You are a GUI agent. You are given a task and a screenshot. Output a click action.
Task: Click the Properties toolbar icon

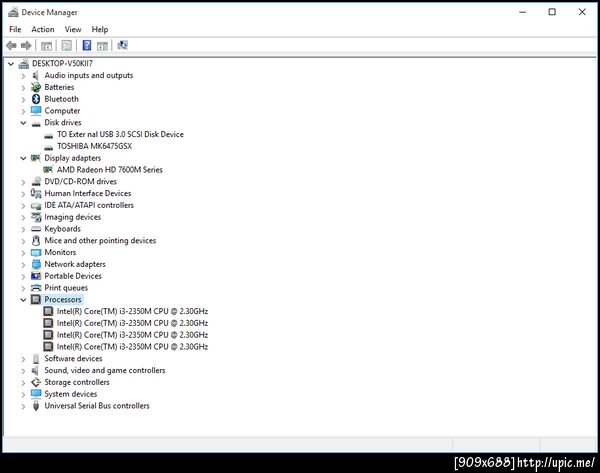click(67, 46)
